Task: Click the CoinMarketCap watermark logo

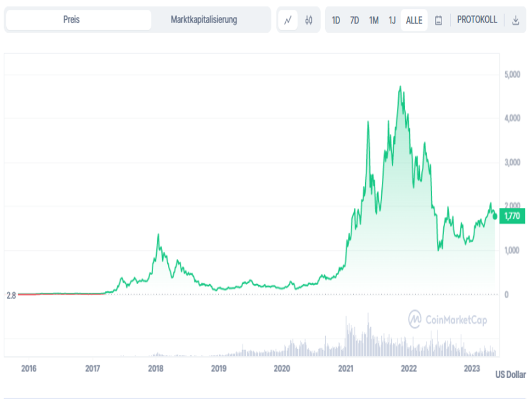Action: (448, 320)
